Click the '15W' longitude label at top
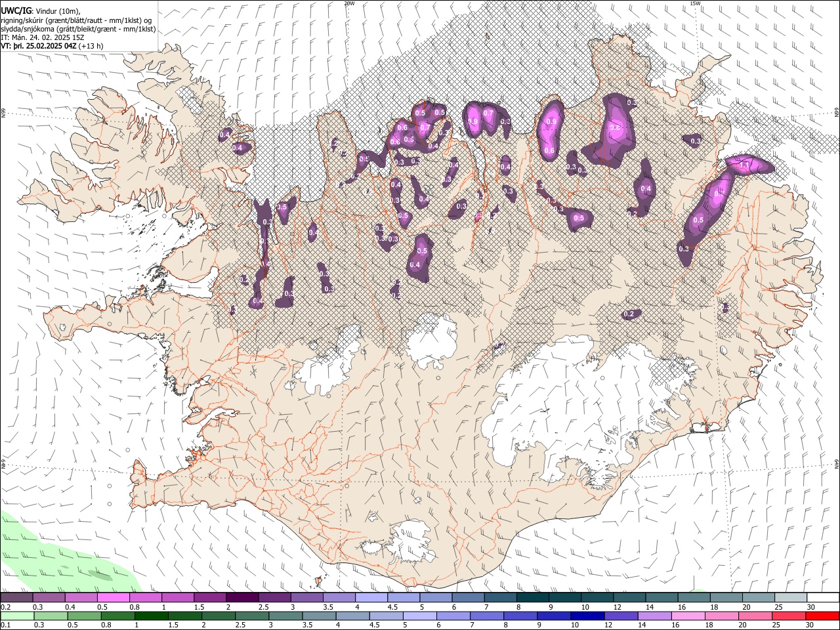The height and width of the screenshot is (630, 840). 695,3
